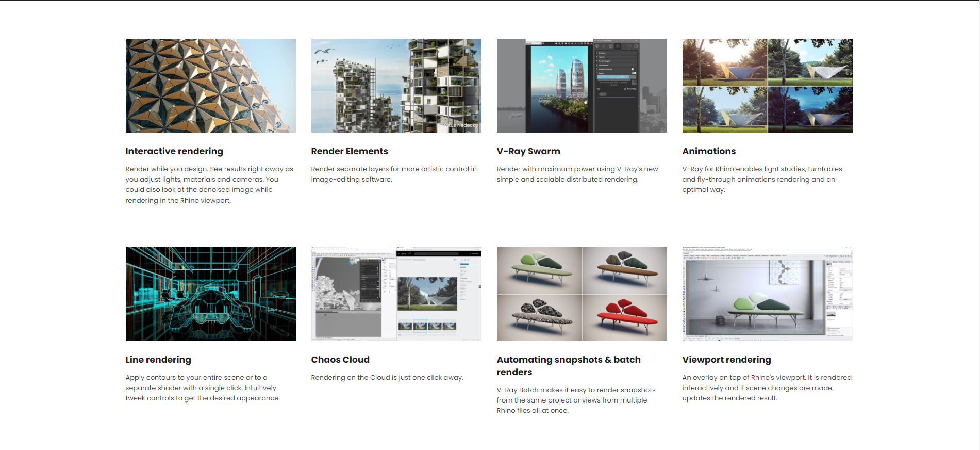Click 'Render separate layers' description text
Image resolution: width=980 pixels, height=450 pixels.
click(394, 174)
